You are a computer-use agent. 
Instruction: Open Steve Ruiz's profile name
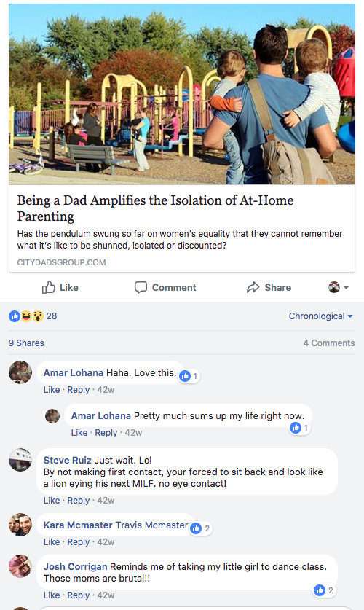[68, 460]
